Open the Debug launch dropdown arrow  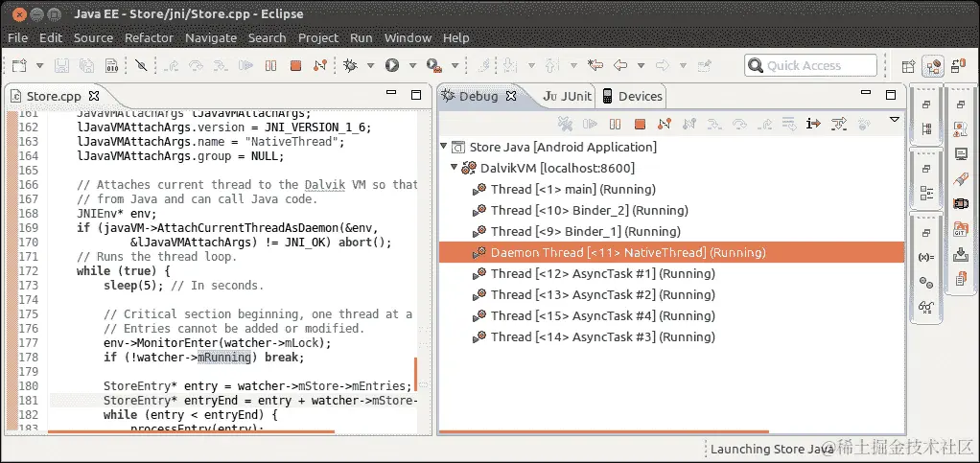tap(370, 65)
